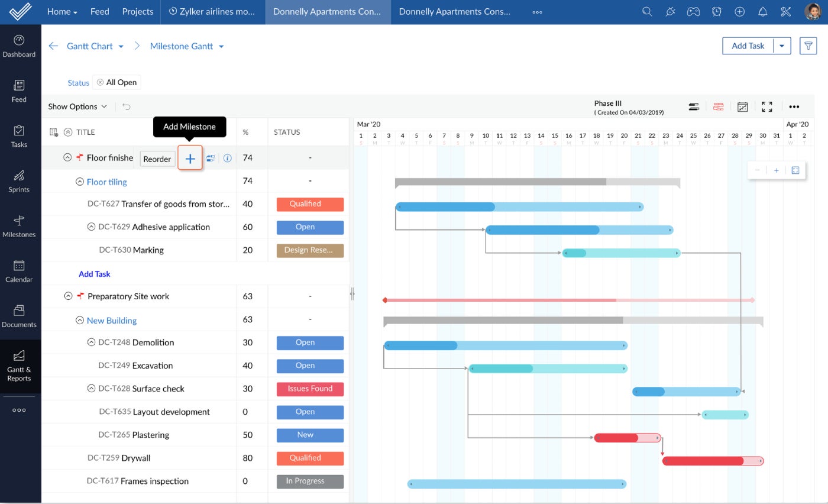Viewport: 828px width, 504px height.
Task: Click the baseline chart icon in the Gantt toolbar
Action: pos(742,106)
